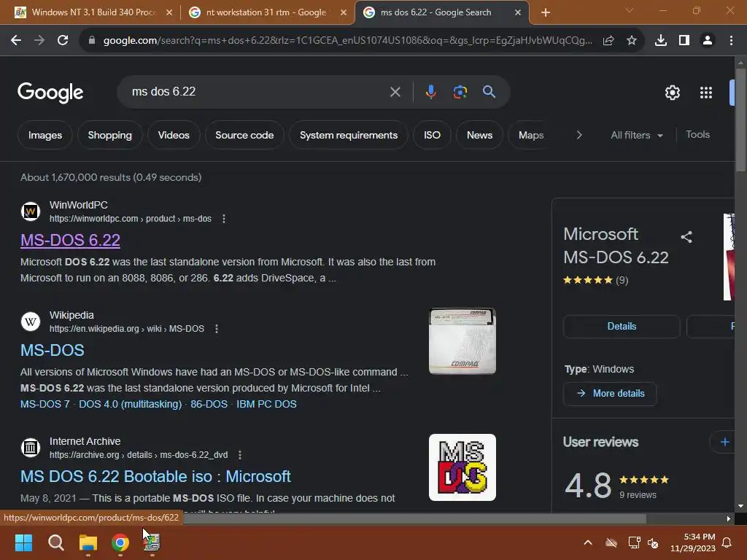Screen dimensions: 747x560
Task: Open the MS-DOS Wikipedia result
Action: (x=53, y=350)
